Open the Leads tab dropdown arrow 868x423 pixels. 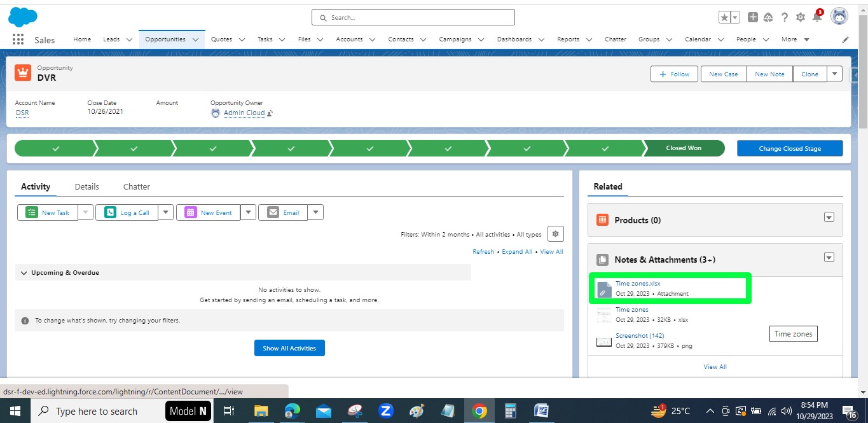click(129, 39)
